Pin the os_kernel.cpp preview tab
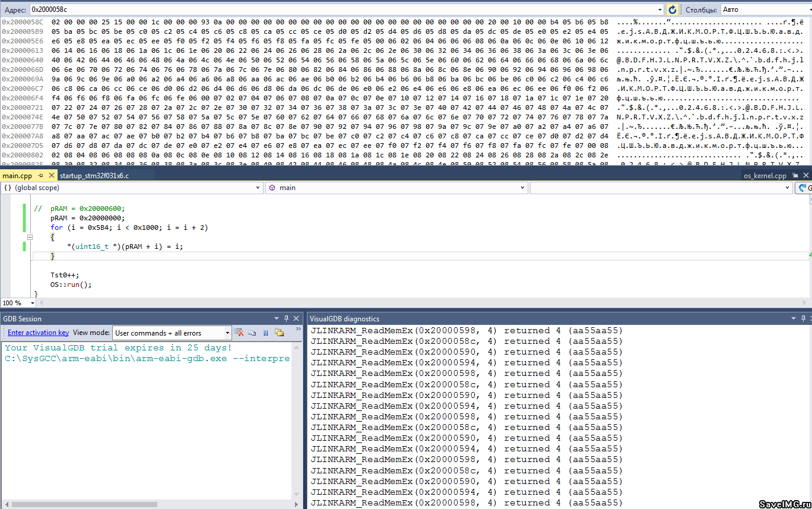 pyautogui.click(x=795, y=176)
